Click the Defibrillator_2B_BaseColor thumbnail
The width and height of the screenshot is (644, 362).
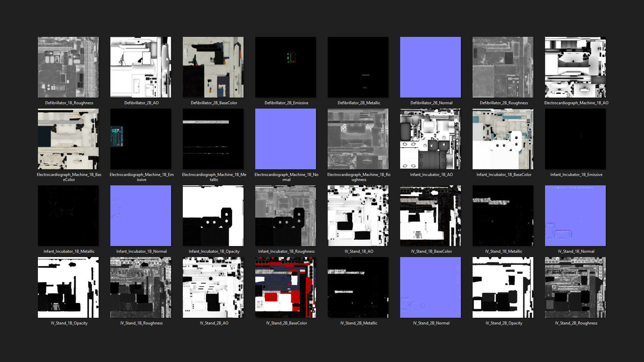point(213,67)
